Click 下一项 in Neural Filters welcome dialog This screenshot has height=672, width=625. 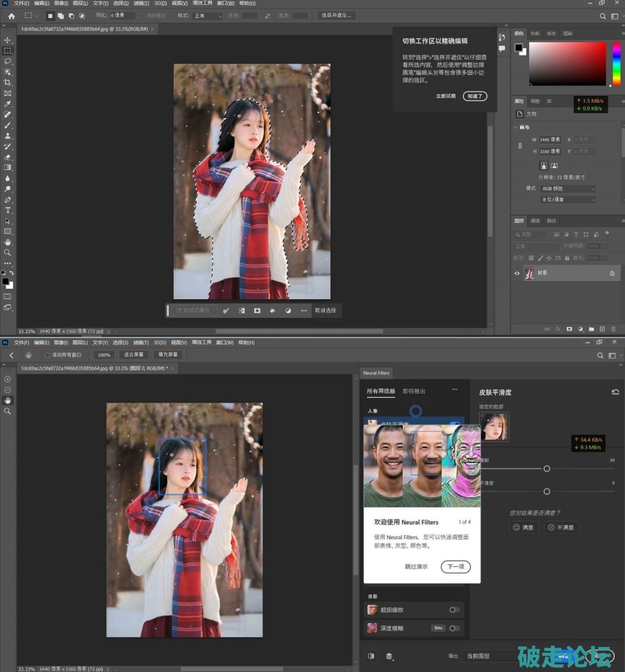455,567
